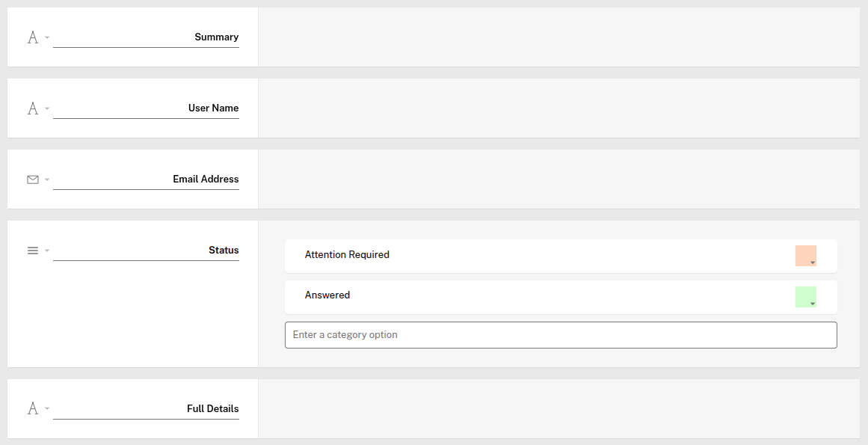Edit the User Name field label
The height and width of the screenshot is (445, 868).
coord(146,108)
